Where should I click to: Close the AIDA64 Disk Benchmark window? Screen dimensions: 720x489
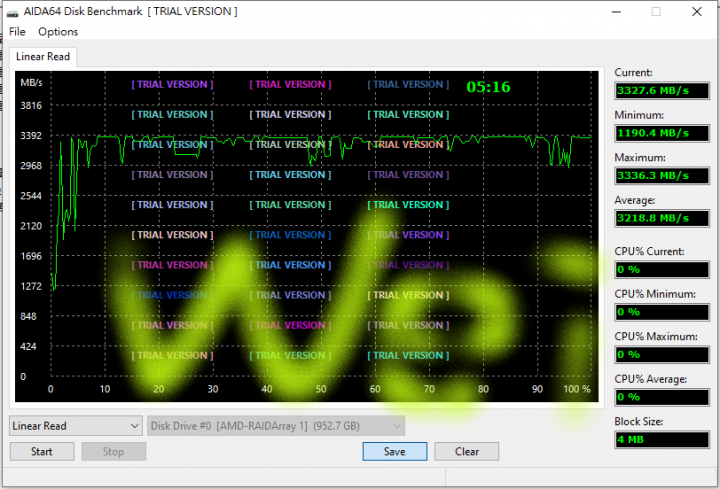click(697, 11)
